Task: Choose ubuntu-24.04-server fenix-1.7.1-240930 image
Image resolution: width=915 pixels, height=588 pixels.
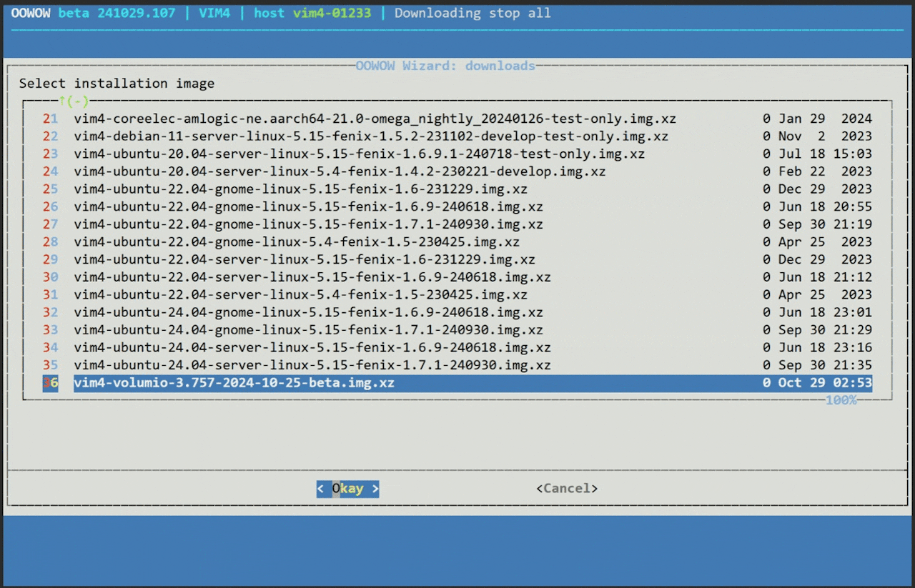Action: 457,365
